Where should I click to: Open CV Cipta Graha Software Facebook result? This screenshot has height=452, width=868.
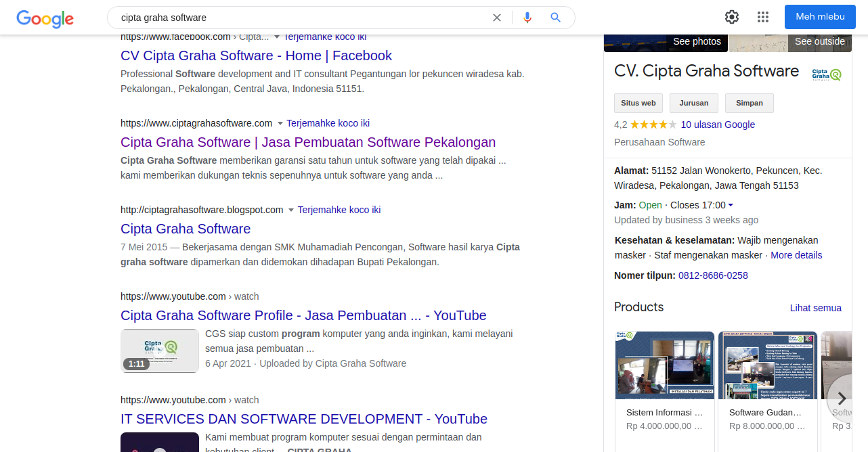pos(256,55)
